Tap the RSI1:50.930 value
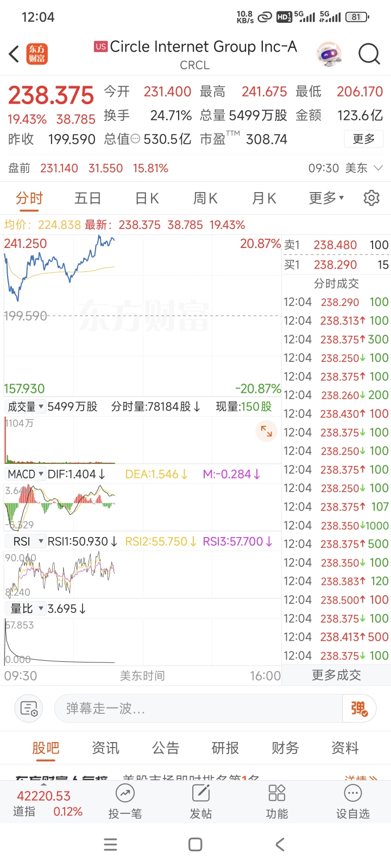The width and height of the screenshot is (391, 868). coord(83,541)
